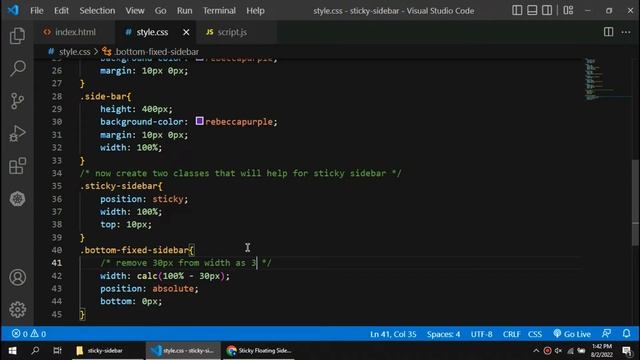Start Go Live server
This screenshot has height=360, width=640.
(572, 334)
